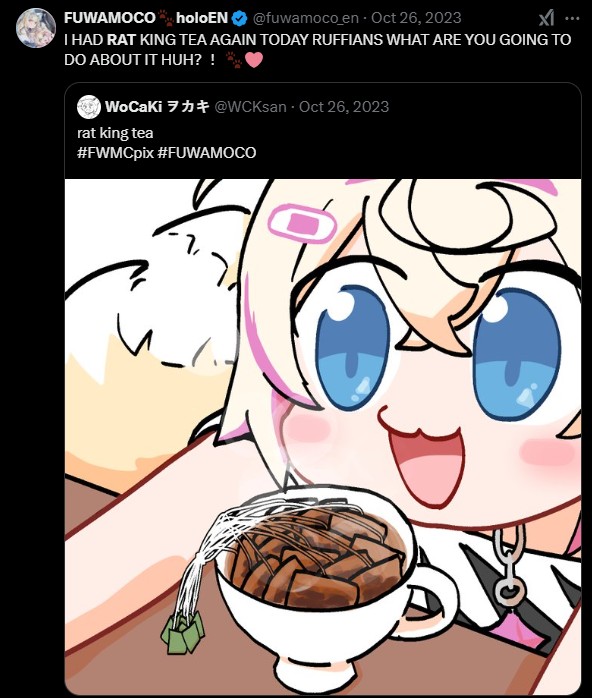Click the main tweet's Oct 26, 2023 timestamp
The width and height of the screenshot is (592, 698).
click(416, 18)
